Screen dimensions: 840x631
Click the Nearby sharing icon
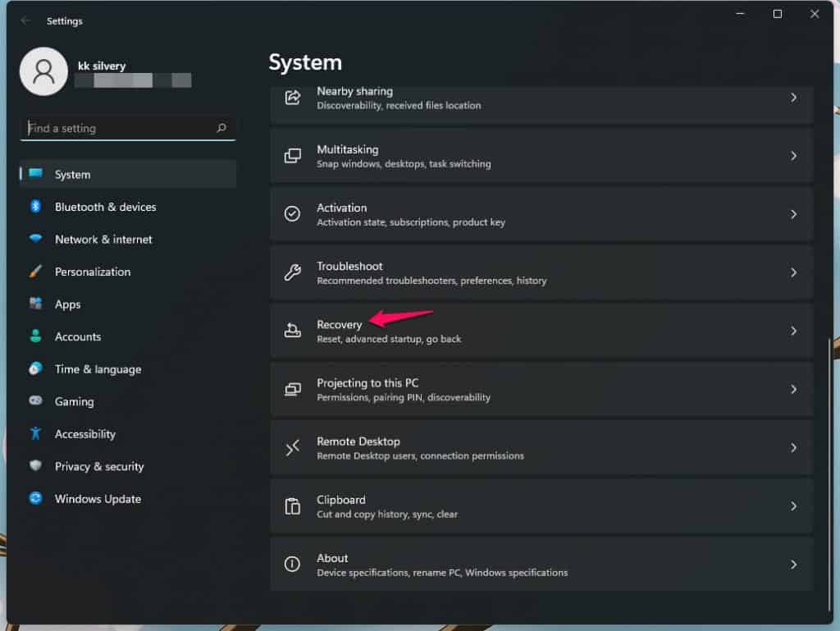[x=293, y=98]
